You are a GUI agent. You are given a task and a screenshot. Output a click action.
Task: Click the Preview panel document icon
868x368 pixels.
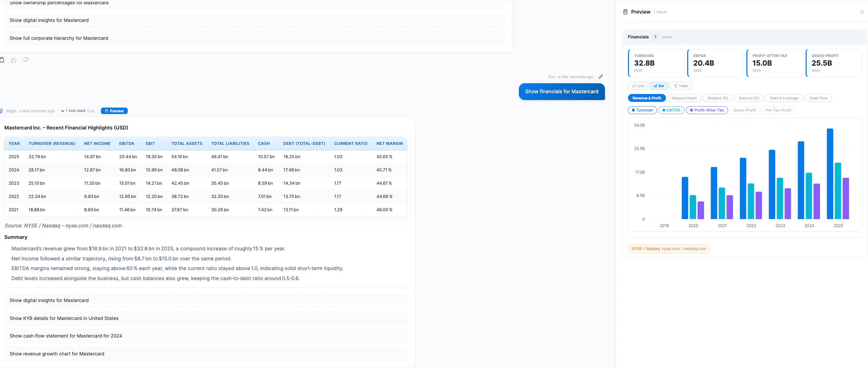[x=625, y=12]
